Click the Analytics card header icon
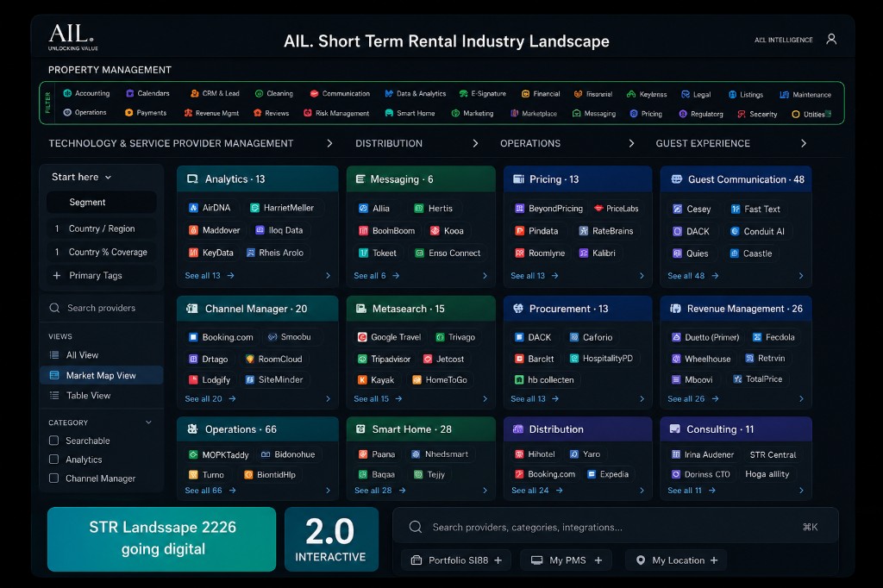The image size is (883, 588). click(x=192, y=179)
